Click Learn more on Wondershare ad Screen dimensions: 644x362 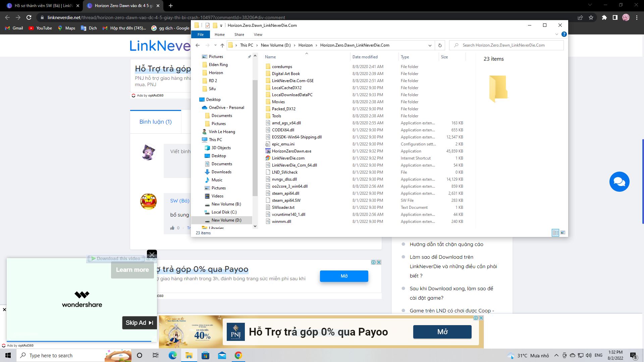(132, 270)
